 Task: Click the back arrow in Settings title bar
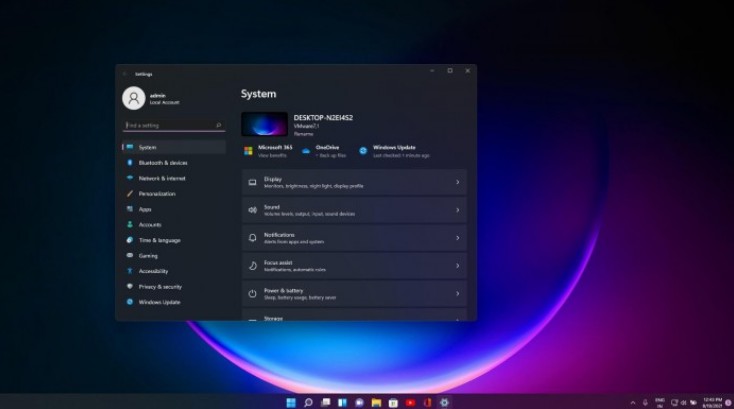click(x=125, y=73)
